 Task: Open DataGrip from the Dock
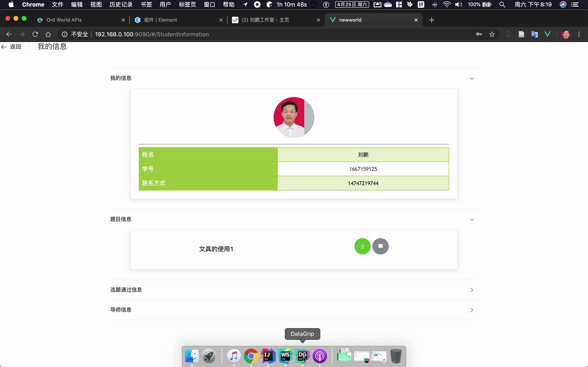pyautogui.click(x=303, y=356)
